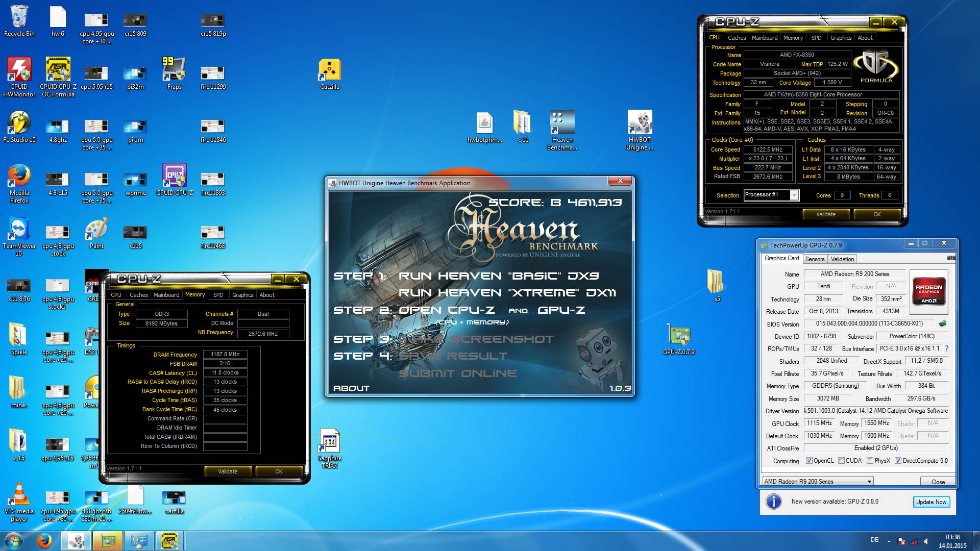Click the Radeon Graphics logo in GPU-Z
The height and width of the screenshot is (551, 980).
pos(928,291)
